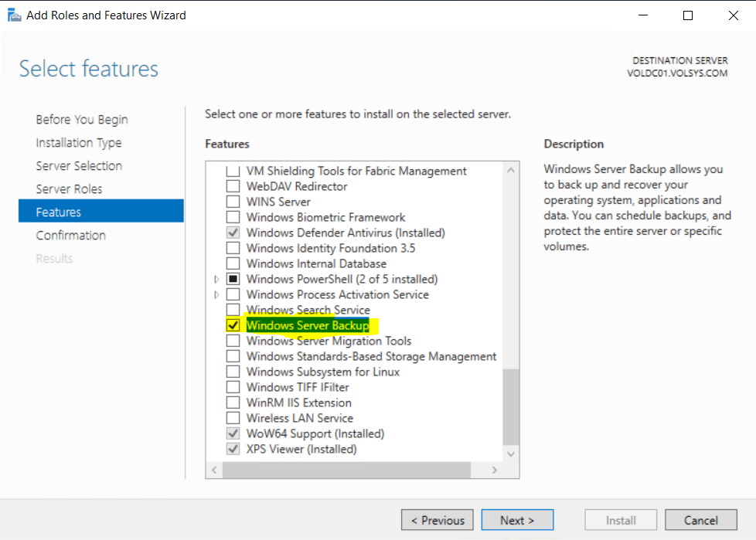Tick Windows Subsystem for Linux checkbox

pos(233,372)
